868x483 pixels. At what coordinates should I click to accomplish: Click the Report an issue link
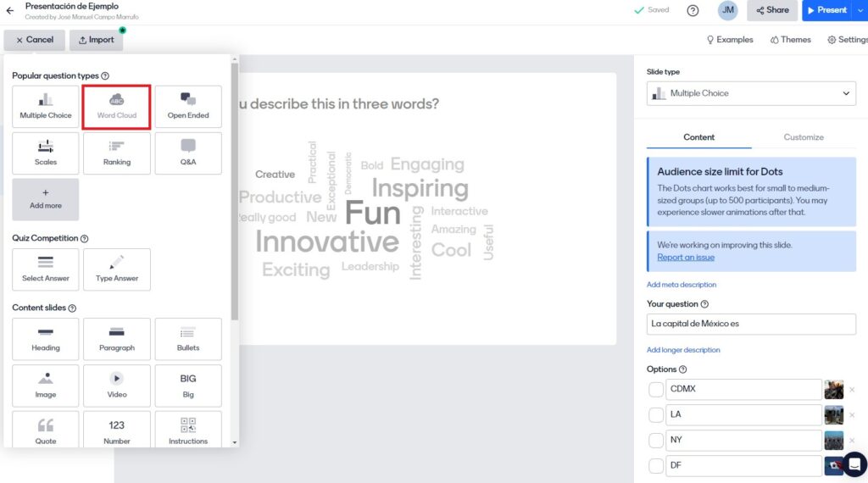tap(685, 258)
